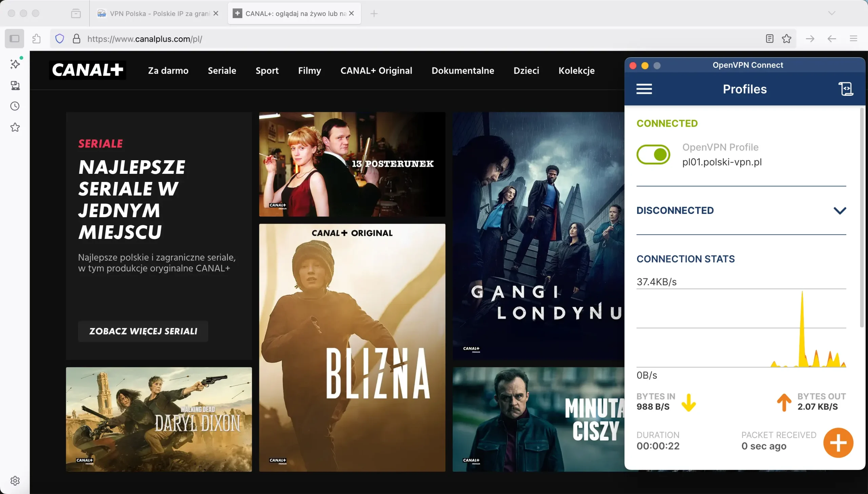Click the tracking protection shield in address bar

(59, 38)
